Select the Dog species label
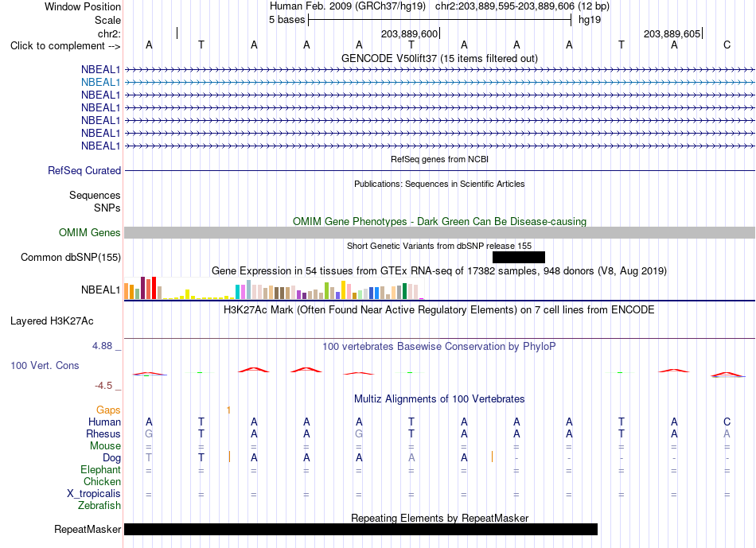The width and height of the screenshot is (756, 548). 111,458
